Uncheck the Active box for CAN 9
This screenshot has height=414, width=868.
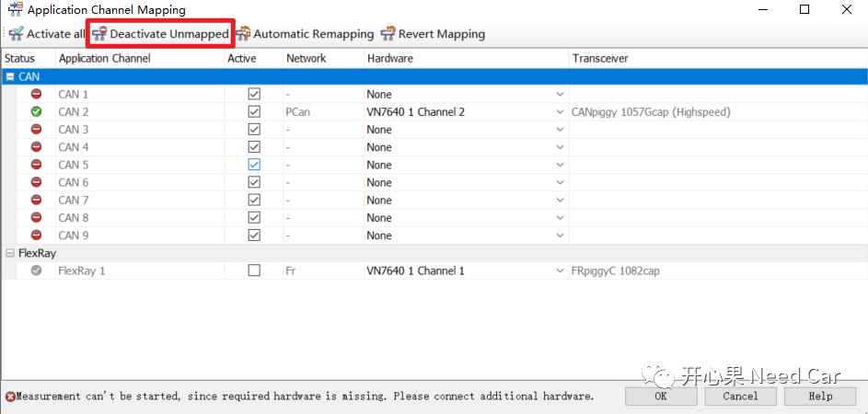coord(254,236)
